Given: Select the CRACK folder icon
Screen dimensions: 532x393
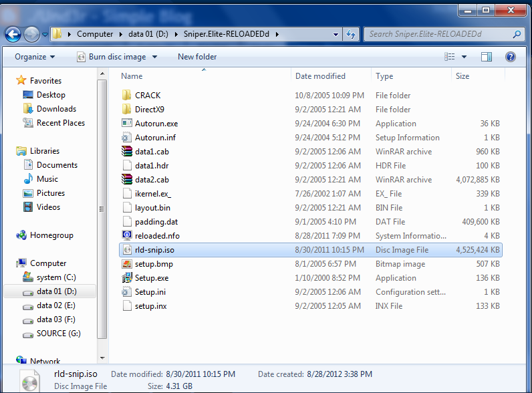Looking at the screenshot, I should click(x=126, y=95).
